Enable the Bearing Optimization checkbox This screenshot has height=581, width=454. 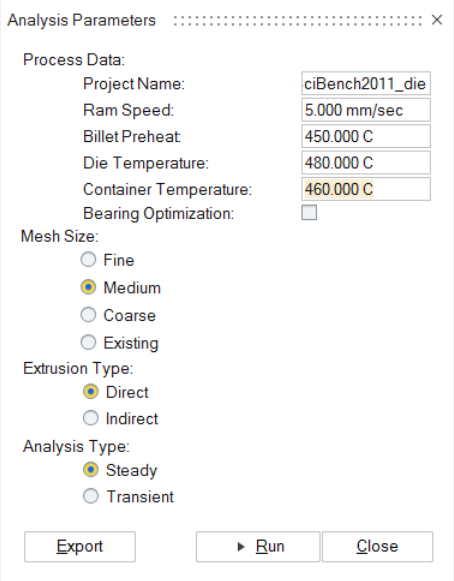pyautogui.click(x=309, y=213)
